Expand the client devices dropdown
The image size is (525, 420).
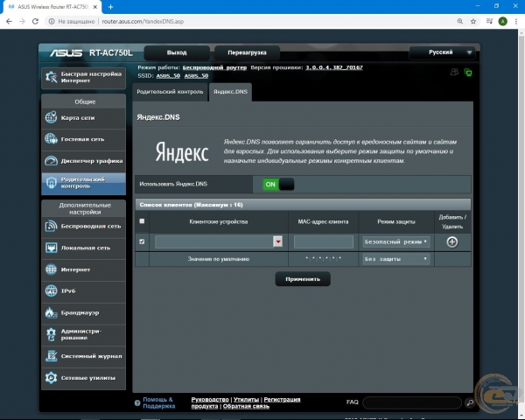[x=278, y=241]
